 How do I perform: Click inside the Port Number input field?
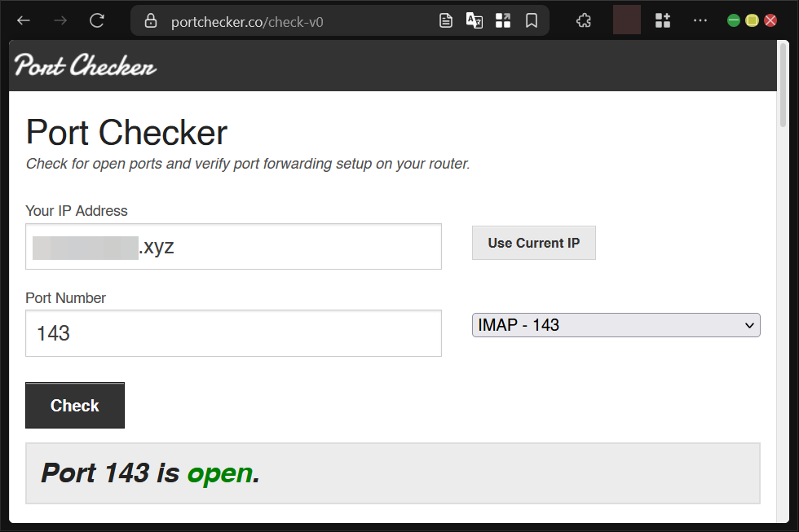pyautogui.click(x=233, y=333)
